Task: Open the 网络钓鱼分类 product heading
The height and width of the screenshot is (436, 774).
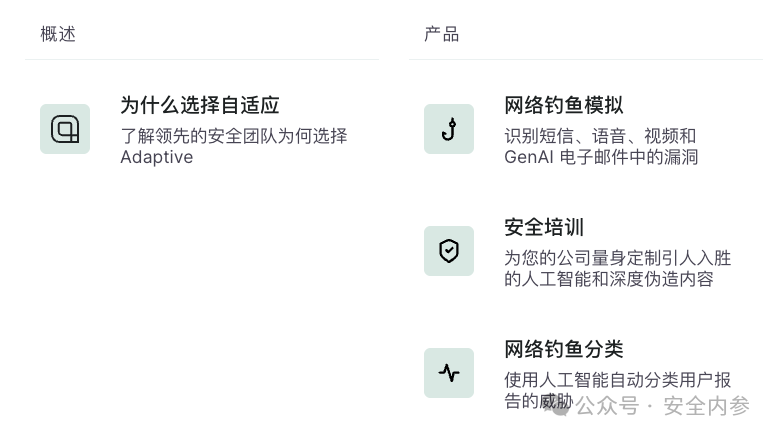Action: [x=564, y=349]
